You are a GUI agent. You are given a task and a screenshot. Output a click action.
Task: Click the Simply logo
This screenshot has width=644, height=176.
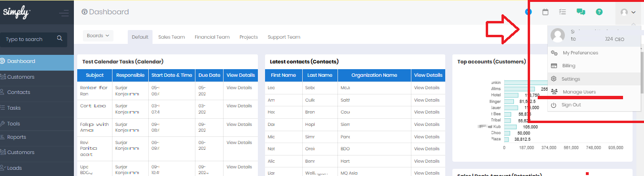[x=17, y=12]
